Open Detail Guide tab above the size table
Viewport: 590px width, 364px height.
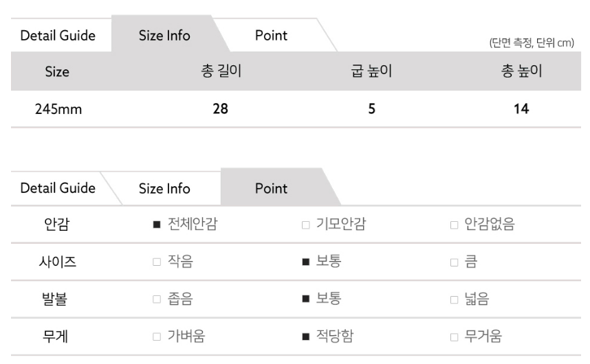56,35
